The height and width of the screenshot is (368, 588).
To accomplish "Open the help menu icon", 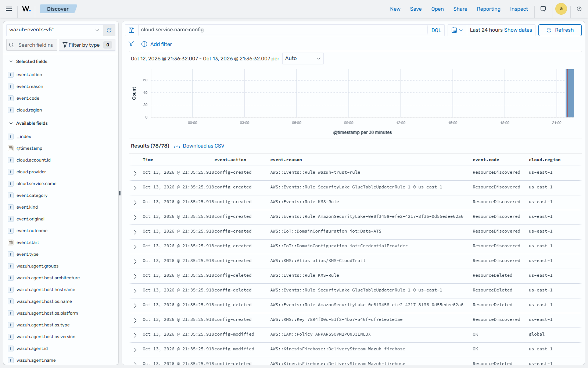I will [579, 9].
